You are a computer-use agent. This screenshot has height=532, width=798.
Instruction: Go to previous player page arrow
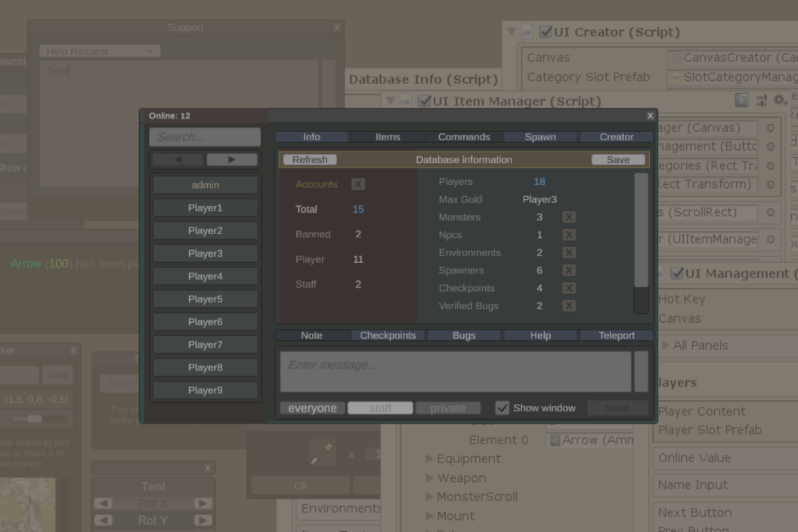pyautogui.click(x=178, y=160)
